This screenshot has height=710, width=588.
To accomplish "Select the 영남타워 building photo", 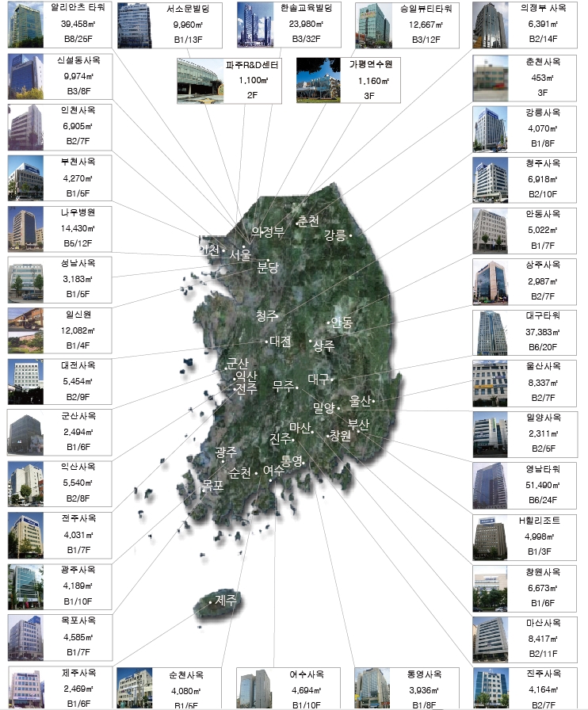I will point(491,486).
